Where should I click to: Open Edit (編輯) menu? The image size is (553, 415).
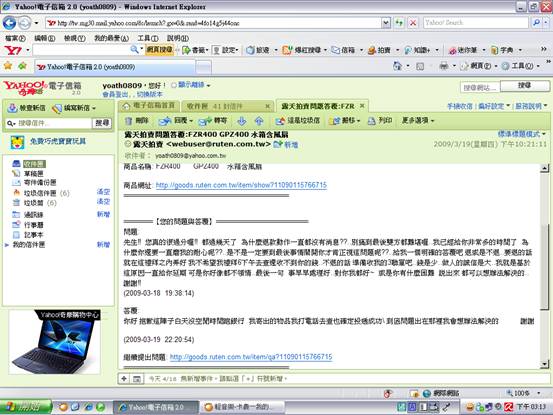point(44,38)
